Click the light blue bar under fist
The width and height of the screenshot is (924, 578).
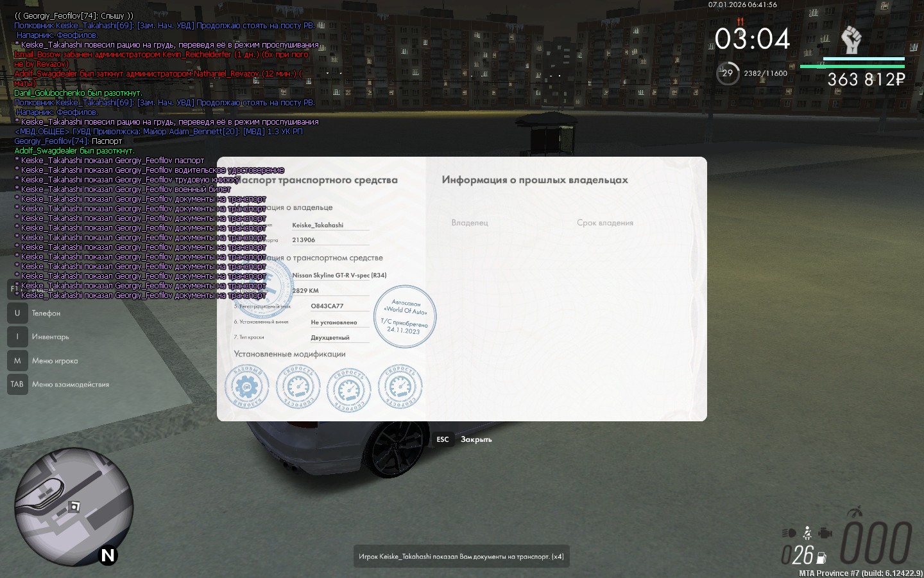[864, 58]
